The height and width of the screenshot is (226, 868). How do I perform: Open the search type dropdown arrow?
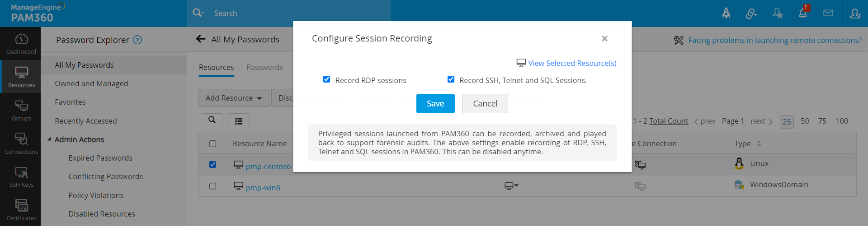tap(203, 13)
